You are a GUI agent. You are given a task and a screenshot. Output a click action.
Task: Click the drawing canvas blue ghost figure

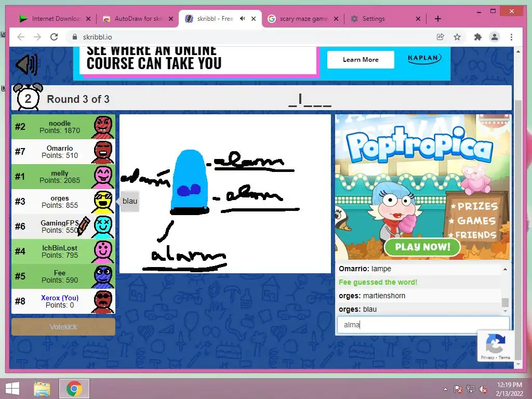[x=190, y=182]
